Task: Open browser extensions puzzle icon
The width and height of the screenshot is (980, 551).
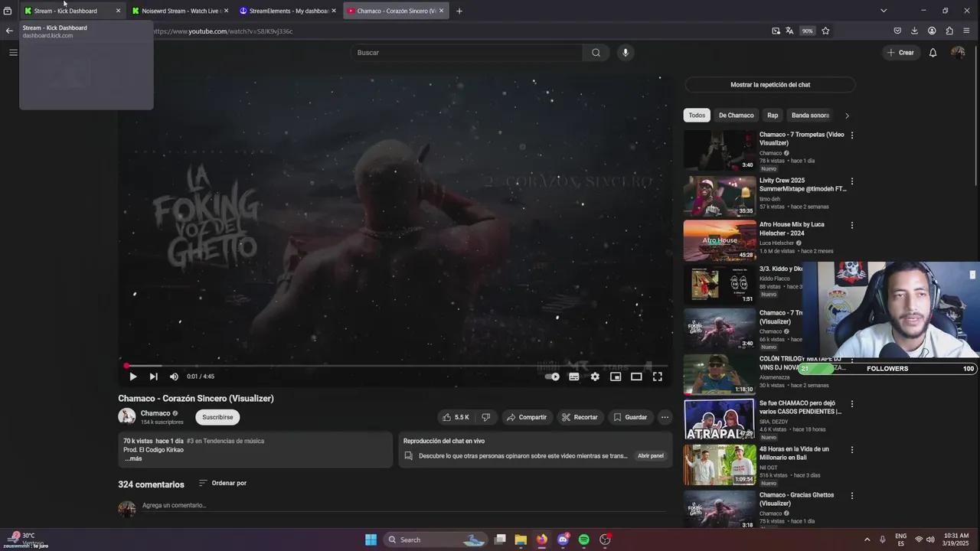Action: point(949,31)
